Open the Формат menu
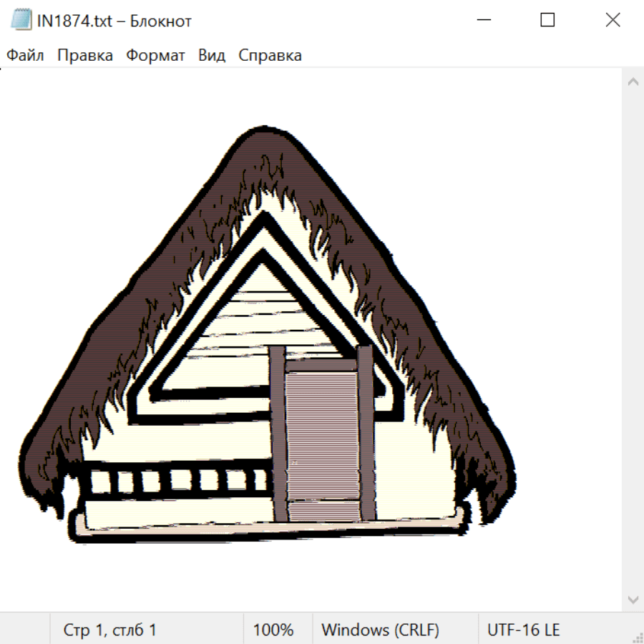The width and height of the screenshot is (644, 644). pyautogui.click(x=155, y=56)
